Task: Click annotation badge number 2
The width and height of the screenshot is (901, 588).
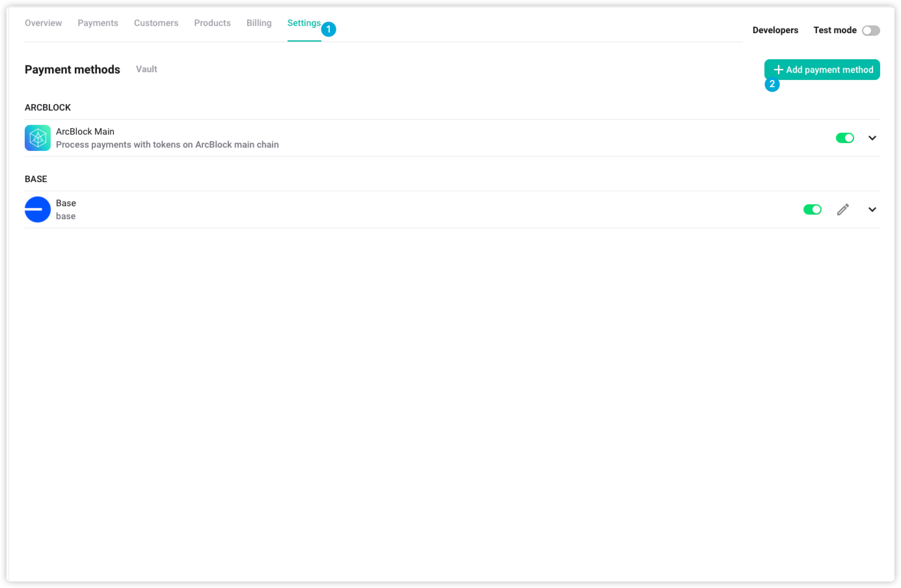Action: pos(772,84)
